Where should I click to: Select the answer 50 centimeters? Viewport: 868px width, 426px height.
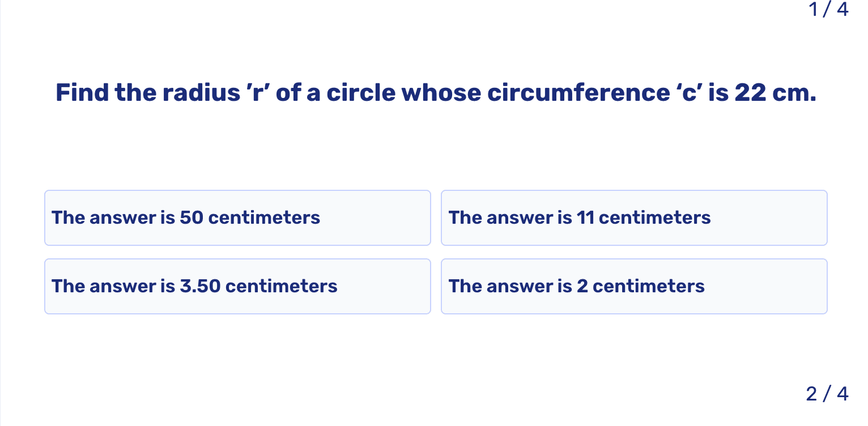point(237,218)
